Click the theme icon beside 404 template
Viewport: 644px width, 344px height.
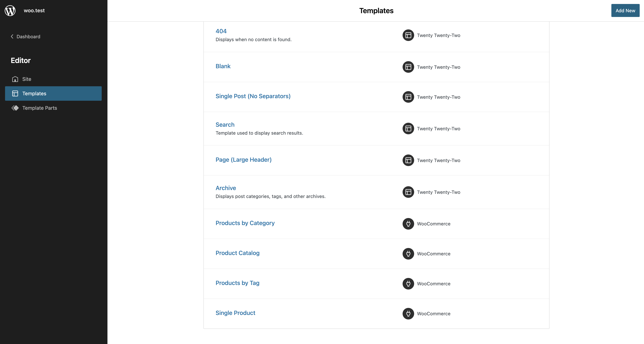click(x=408, y=35)
